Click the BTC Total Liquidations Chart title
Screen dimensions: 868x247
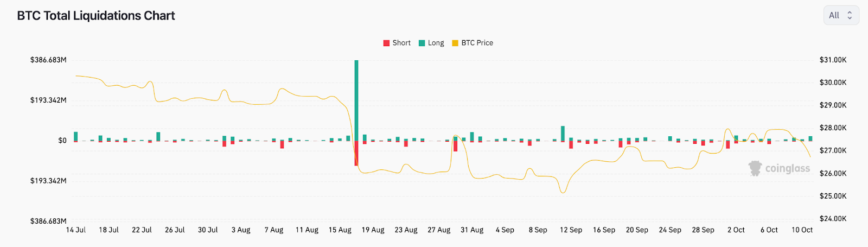(x=96, y=16)
